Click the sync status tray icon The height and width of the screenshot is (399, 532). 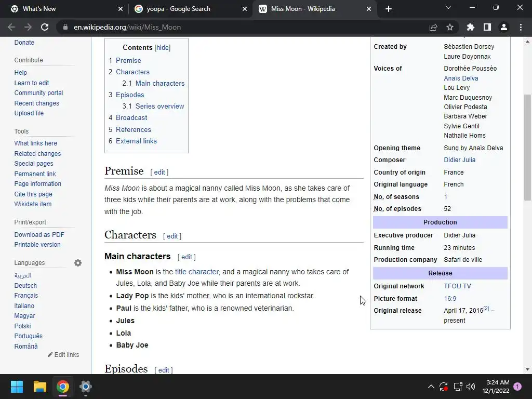(444, 387)
